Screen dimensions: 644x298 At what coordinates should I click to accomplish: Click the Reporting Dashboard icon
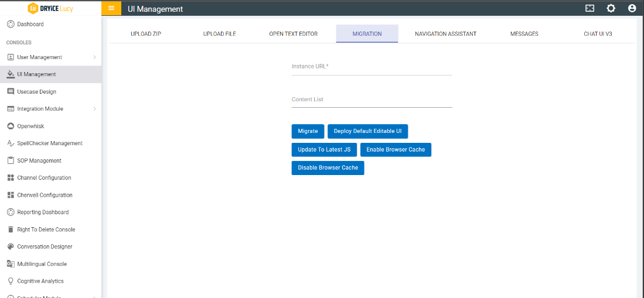(x=11, y=212)
